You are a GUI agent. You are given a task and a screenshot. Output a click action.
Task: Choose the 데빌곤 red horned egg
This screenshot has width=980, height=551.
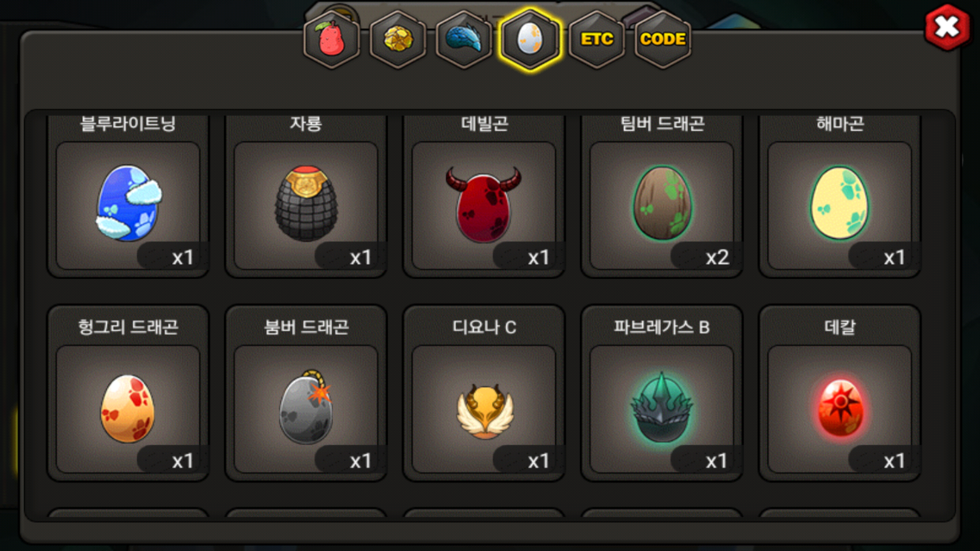tap(484, 205)
